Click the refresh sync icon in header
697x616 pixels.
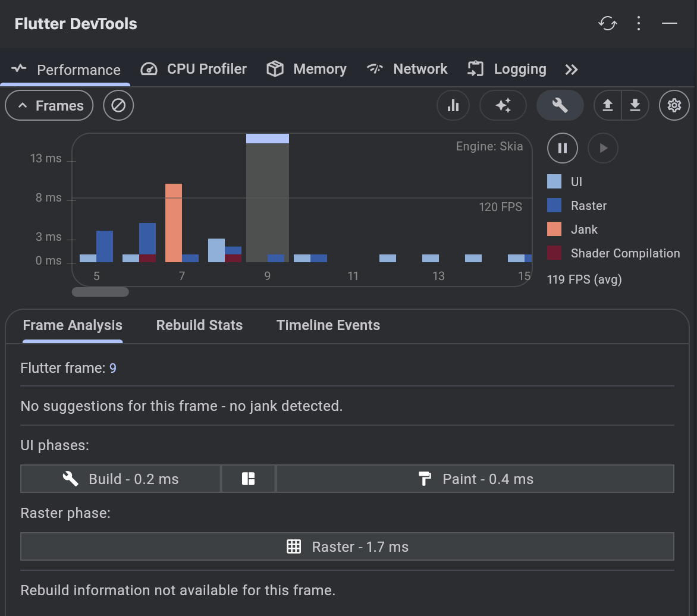pyautogui.click(x=607, y=24)
